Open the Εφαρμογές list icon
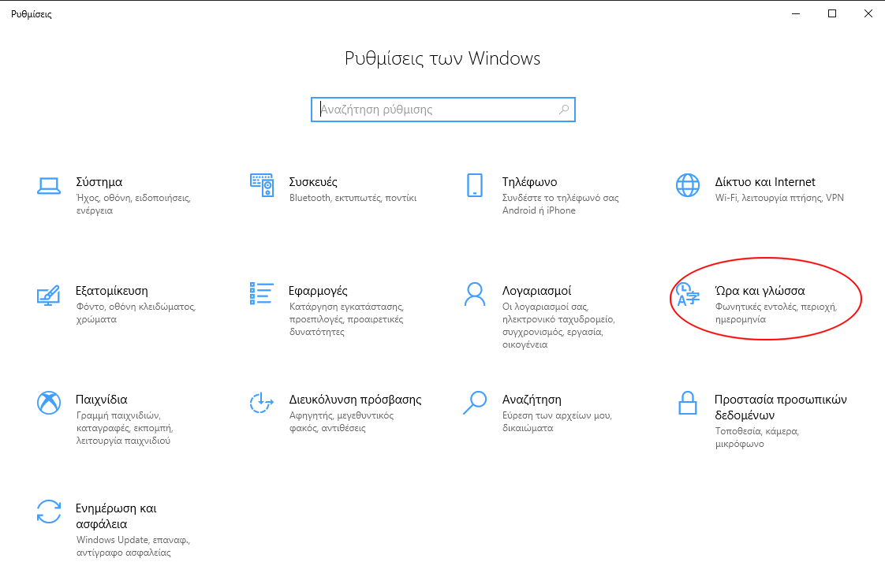This screenshot has width=885, height=588. (261, 293)
